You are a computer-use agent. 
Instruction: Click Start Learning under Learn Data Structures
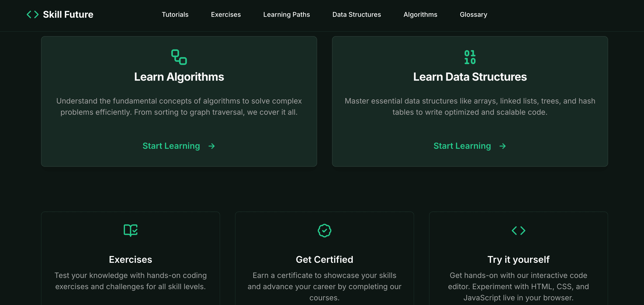coord(462,146)
